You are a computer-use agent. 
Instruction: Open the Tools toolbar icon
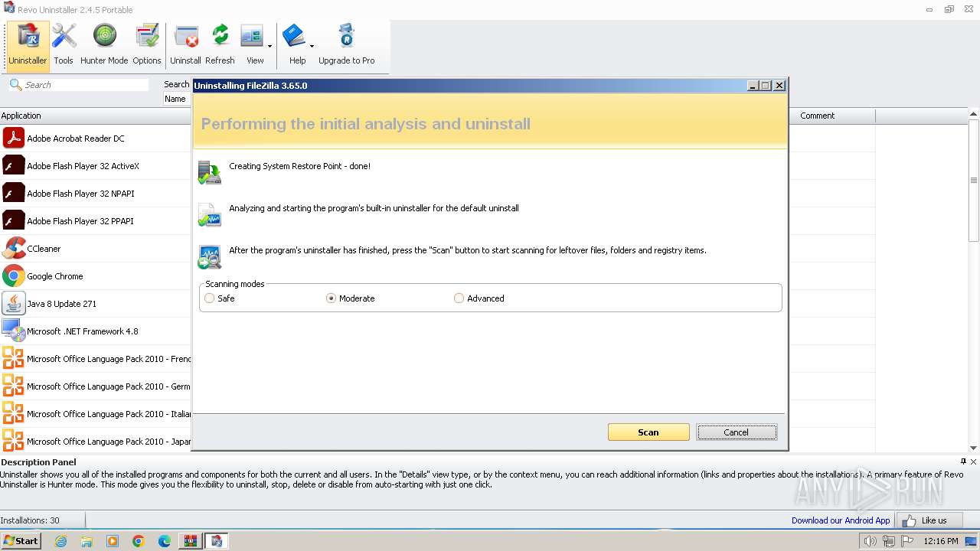click(x=64, y=45)
